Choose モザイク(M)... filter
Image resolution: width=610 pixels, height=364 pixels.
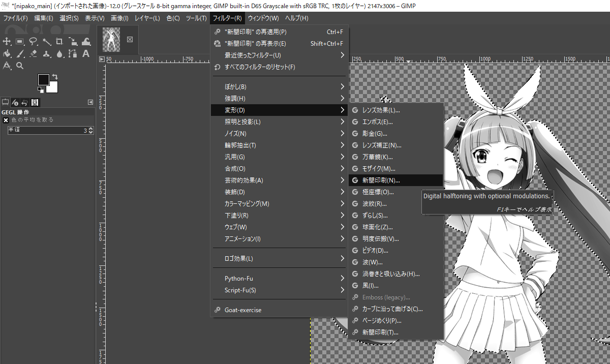point(396,169)
